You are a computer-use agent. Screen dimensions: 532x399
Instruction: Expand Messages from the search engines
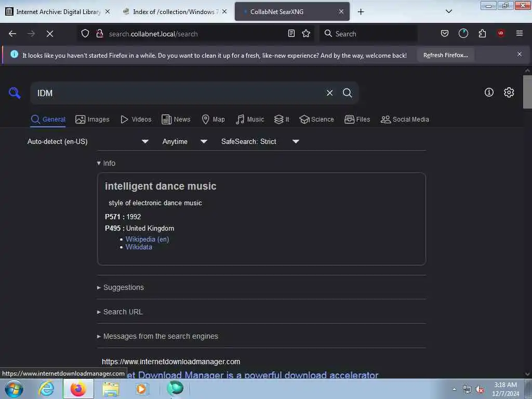click(157, 336)
